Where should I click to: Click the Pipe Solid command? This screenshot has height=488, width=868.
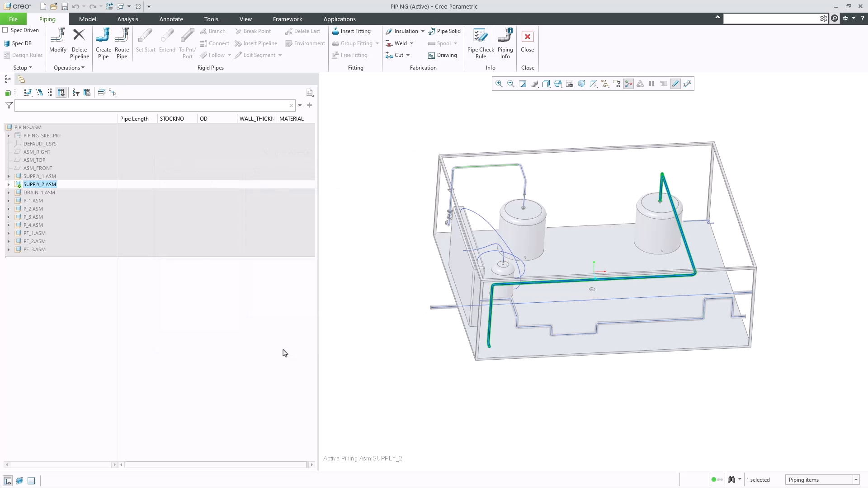point(444,31)
